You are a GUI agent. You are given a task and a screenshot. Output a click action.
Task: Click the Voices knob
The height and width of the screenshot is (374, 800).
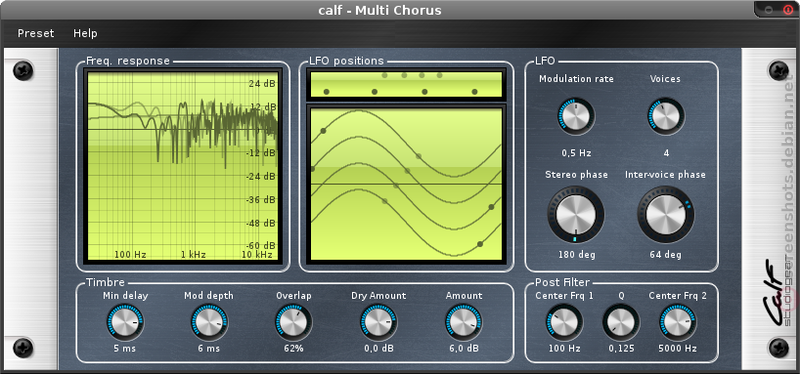pos(666,116)
